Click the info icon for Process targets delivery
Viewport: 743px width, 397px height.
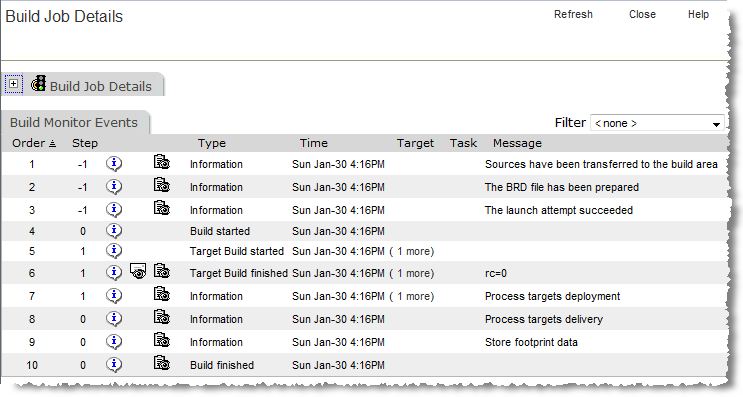[114, 318]
